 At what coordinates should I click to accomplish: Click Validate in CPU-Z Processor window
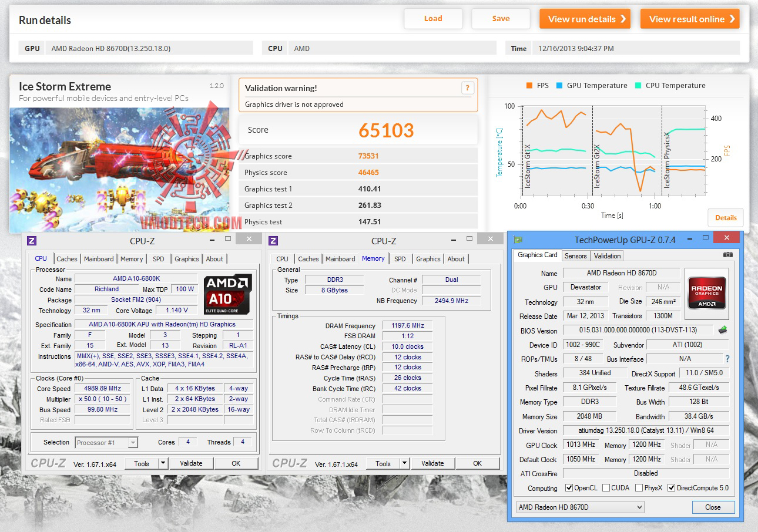(x=191, y=464)
